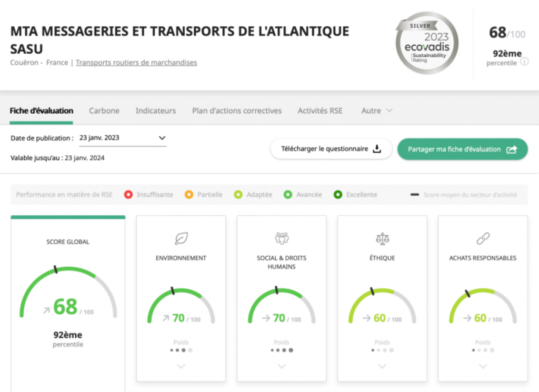Click the Poids dots on Achats Responsables card
This screenshot has width=539, height=392.
(483, 350)
